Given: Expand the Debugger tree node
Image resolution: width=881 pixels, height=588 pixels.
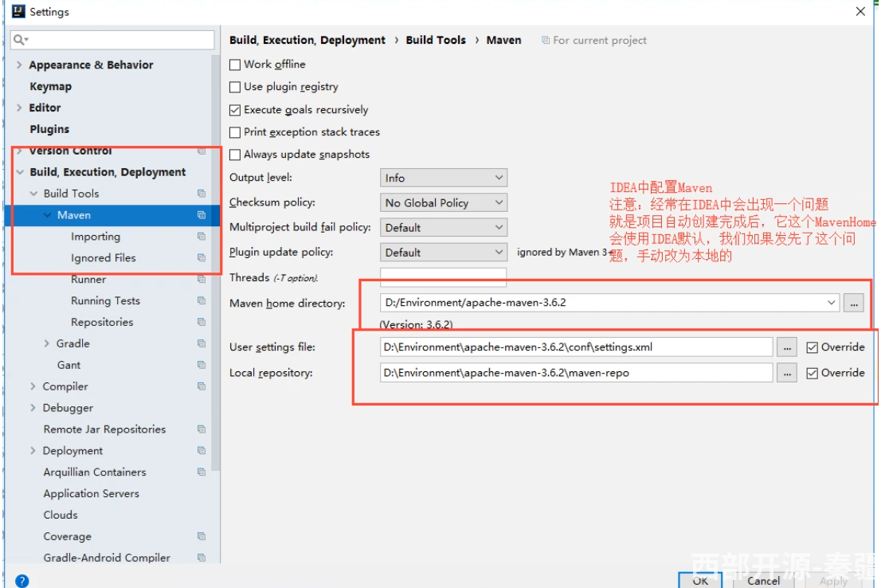Looking at the screenshot, I should pyautogui.click(x=33, y=408).
